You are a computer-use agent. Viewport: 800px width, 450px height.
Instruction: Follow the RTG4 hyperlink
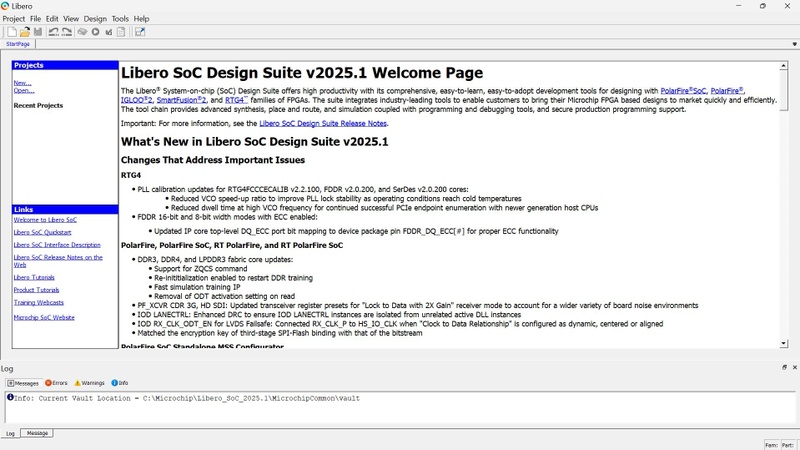coord(236,100)
